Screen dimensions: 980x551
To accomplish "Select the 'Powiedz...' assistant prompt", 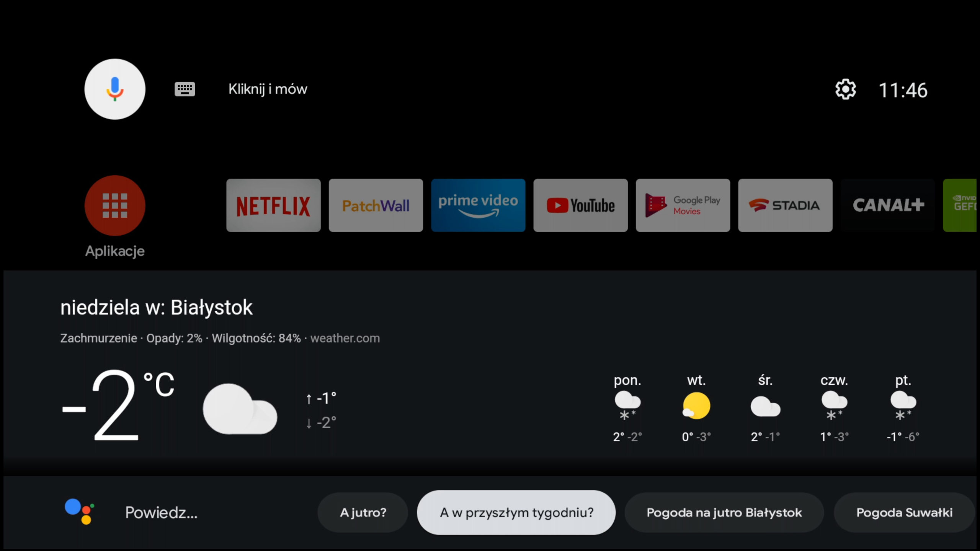I will 161,512.
